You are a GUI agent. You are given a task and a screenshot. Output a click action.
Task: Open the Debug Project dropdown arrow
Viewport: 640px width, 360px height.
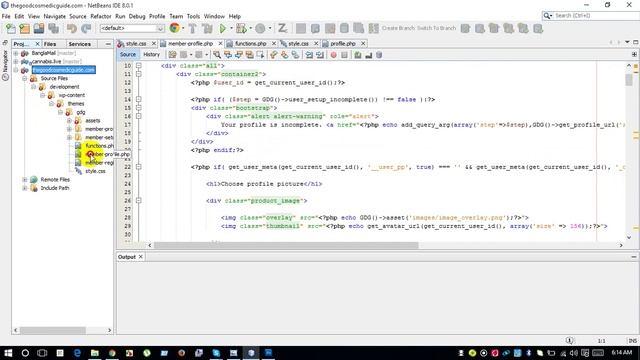coord(250,28)
